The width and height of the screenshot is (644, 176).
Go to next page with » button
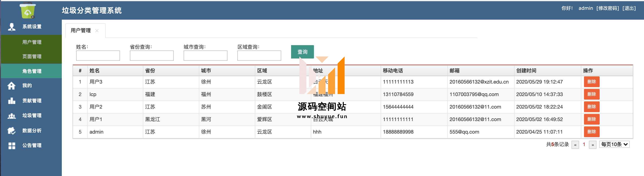593,145
